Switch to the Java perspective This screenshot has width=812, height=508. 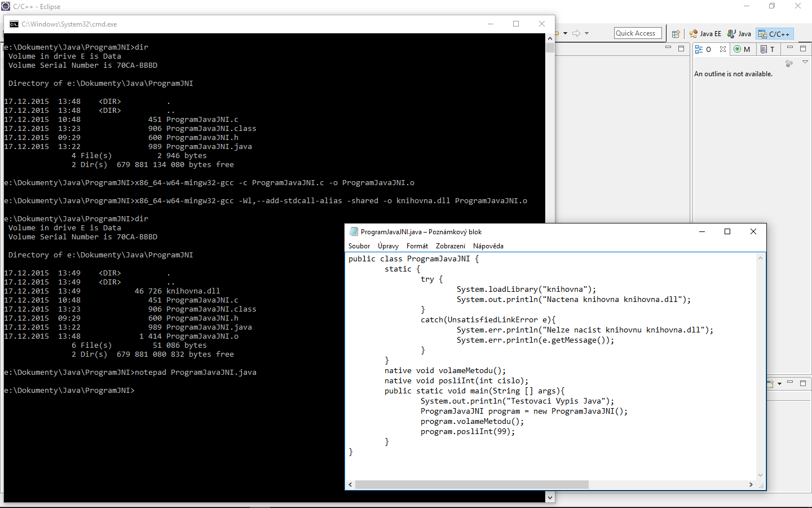tap(739, 33)
